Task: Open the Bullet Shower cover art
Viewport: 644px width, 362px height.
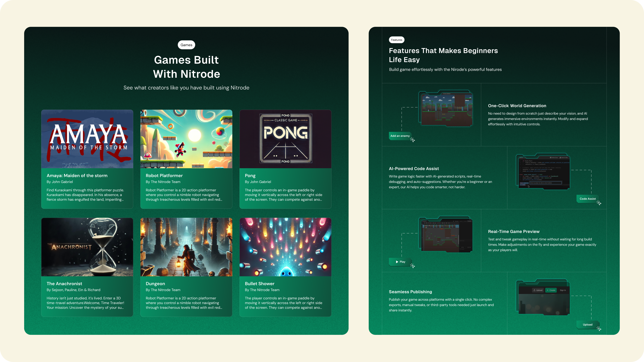Action: pyautogui.click(x=285, y=247)
